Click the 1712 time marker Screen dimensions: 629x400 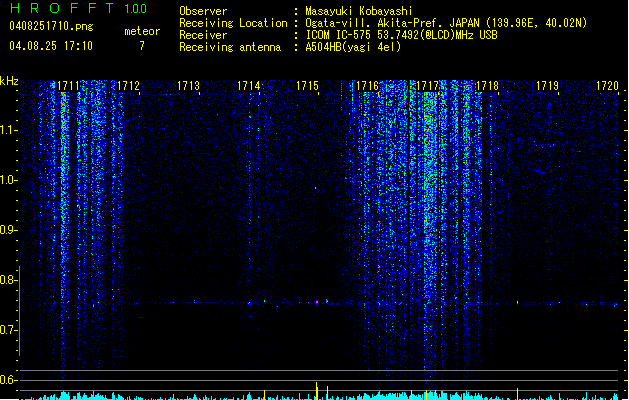pos(128,86)
